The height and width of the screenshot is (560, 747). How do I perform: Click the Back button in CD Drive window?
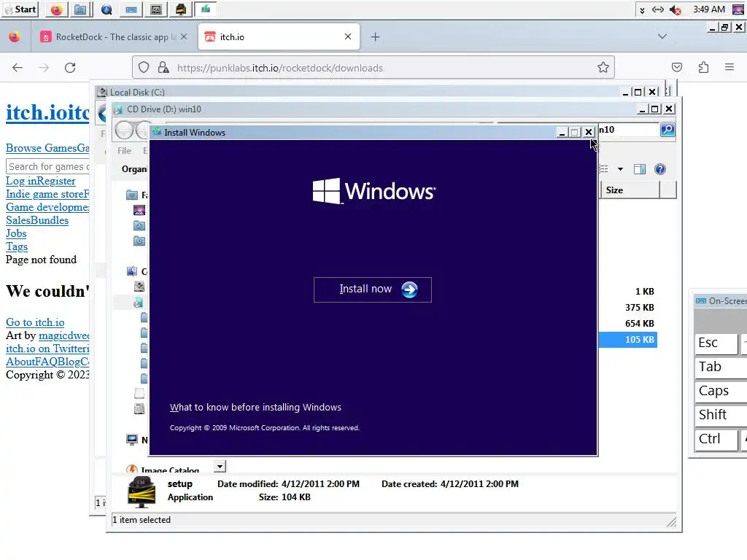point(124,130)
